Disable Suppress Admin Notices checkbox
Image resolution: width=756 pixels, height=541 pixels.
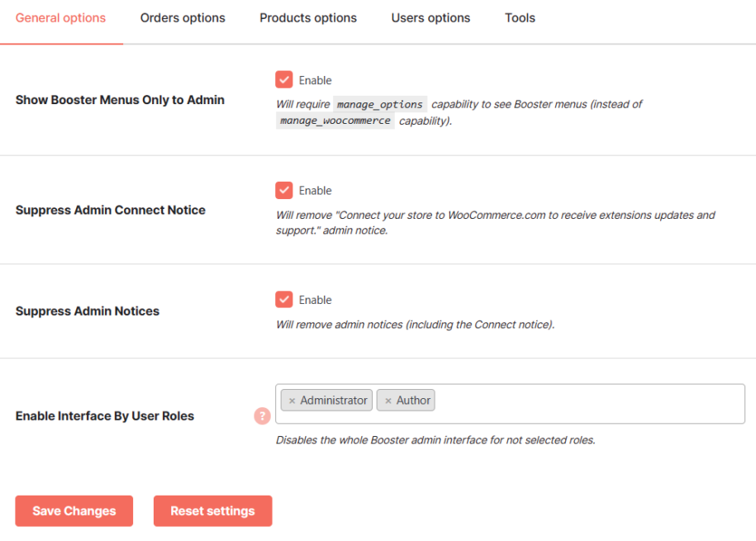(x=284, y=300)
